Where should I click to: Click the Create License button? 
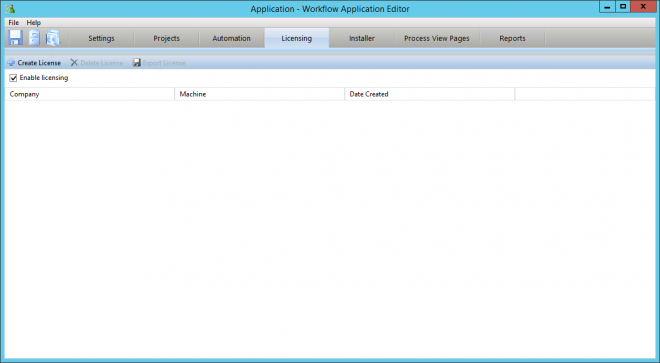pyautogui.click(x=34, y=63)
